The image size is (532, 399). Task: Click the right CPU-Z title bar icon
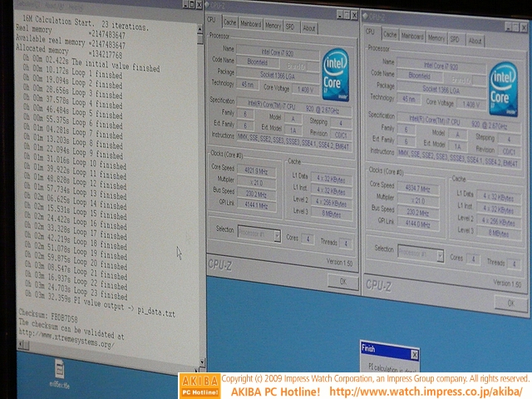tap(365, 12)
